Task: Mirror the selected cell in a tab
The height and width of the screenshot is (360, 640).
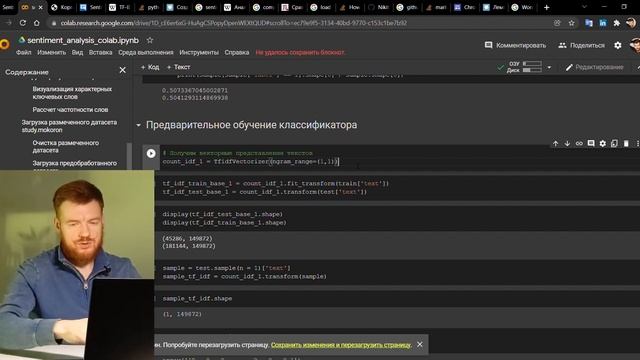Action: tap(614, 144)
